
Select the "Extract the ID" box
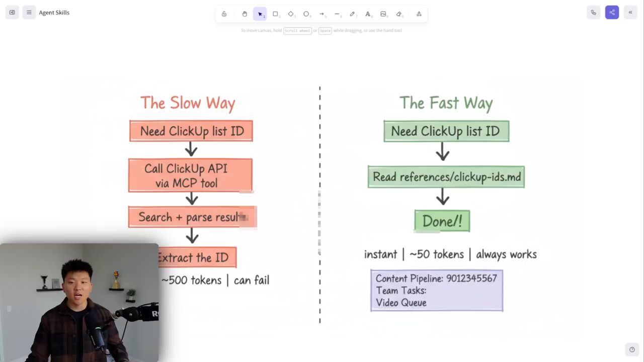click(197, 257)
